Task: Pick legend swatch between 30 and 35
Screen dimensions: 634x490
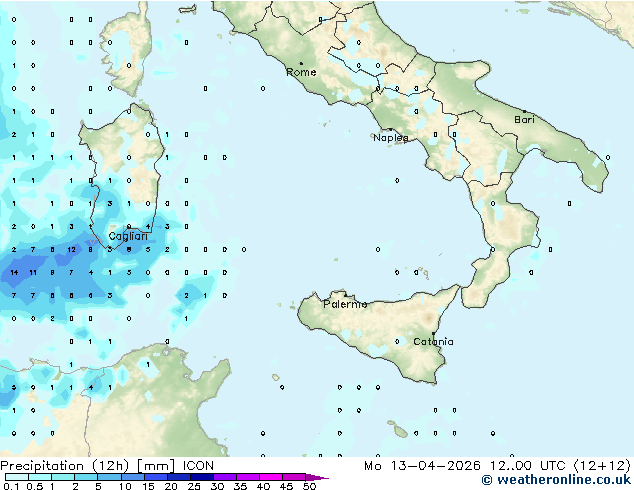Action: pos(224,477)
